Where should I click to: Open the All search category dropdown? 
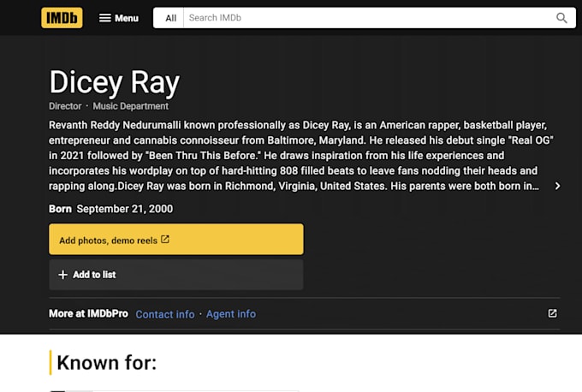pyautogui.click(x=170, y=18)
